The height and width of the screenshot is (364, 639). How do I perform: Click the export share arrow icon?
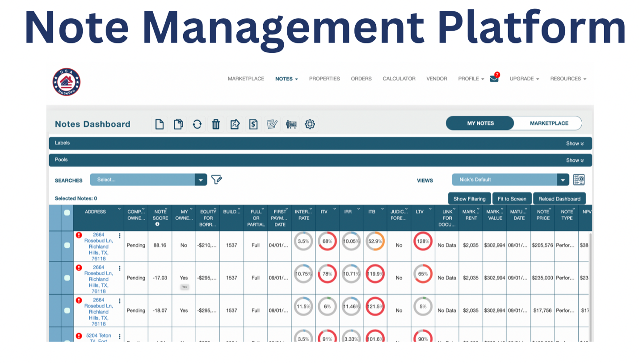click(235, 124)
